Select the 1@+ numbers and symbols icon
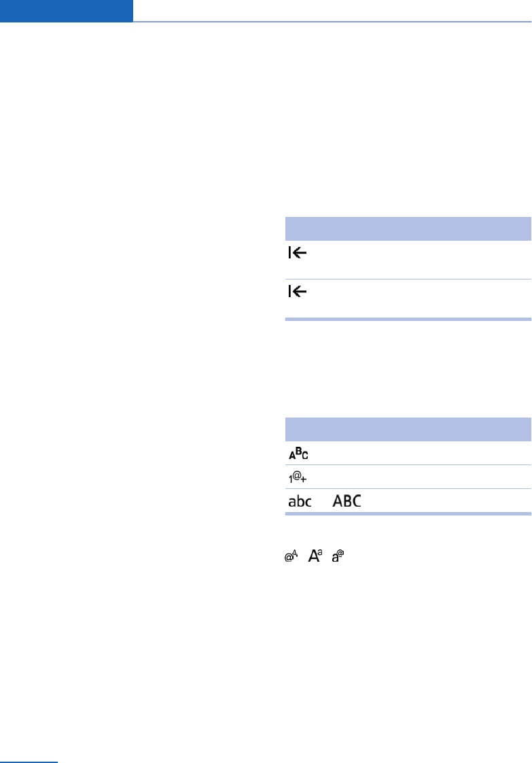This screenshot has height=763, width=532. [x=298, y=477]
